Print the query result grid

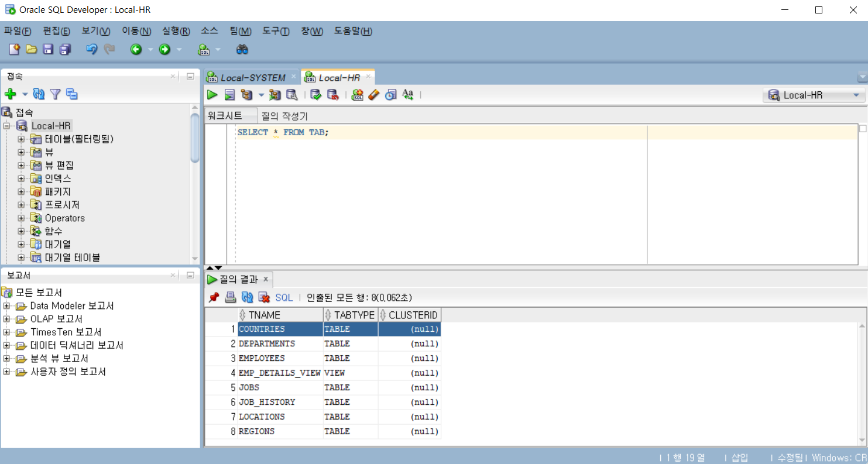coord(231,297)
